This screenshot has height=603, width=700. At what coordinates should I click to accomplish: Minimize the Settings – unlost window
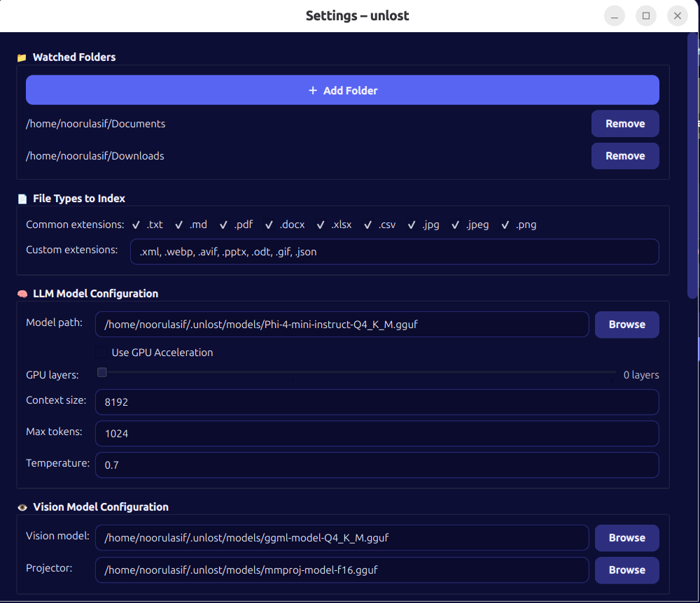(x=615, y=16)
